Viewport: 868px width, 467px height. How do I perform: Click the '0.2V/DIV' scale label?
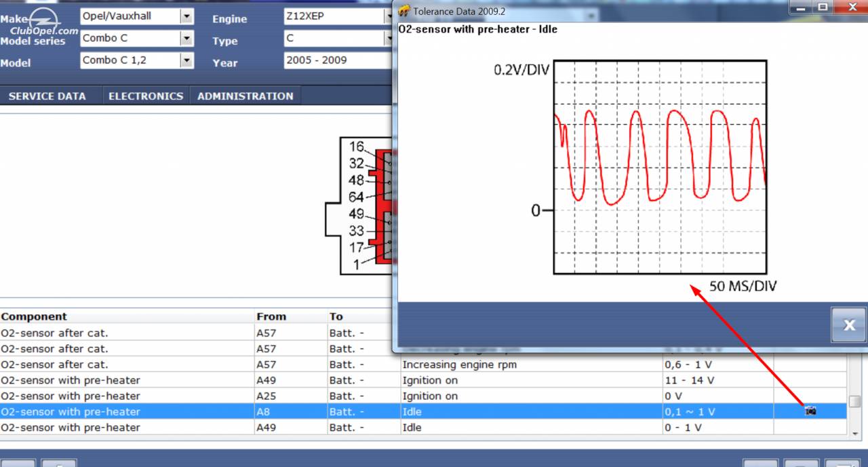pyautogui.click(x=522, y=70)
